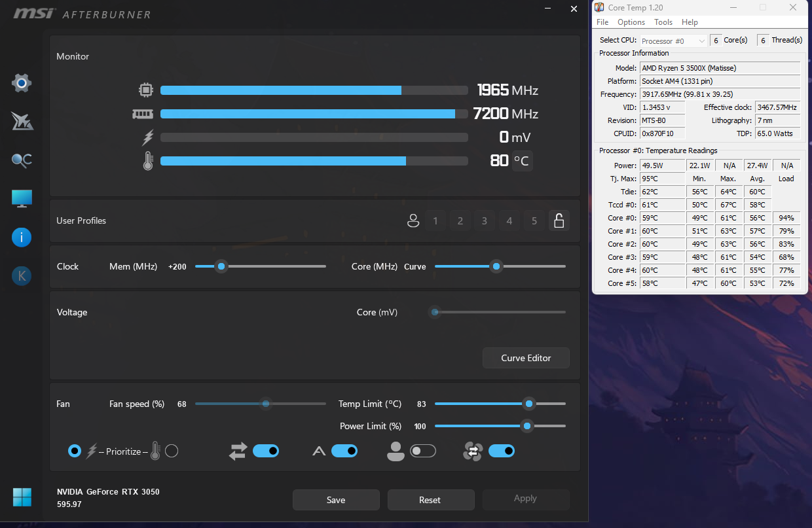Click the Core Temp title bar icon
The height and width of the screenshot is (528, 812).
tap(599, 7)
